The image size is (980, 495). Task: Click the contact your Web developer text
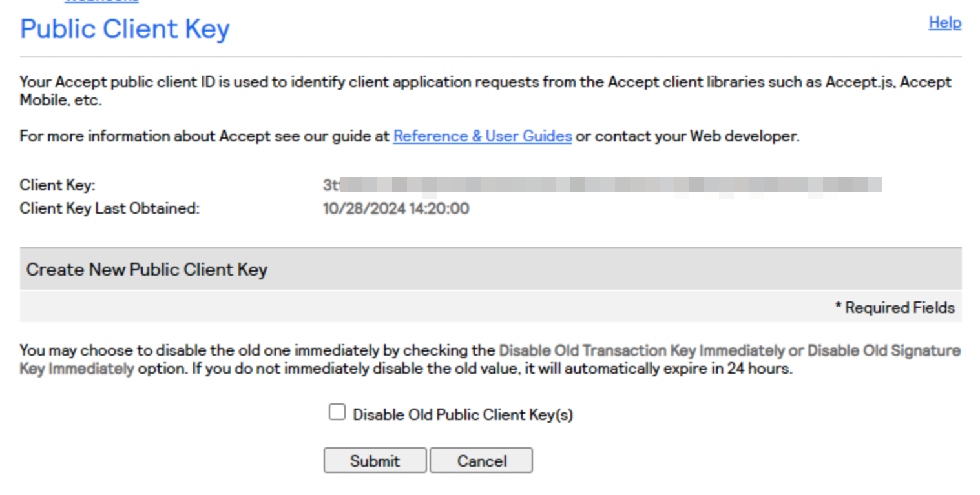(x=696, y=137)
